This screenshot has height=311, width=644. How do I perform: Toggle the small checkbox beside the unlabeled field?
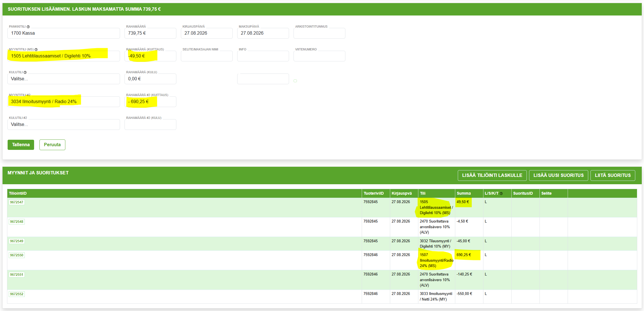click(x=295, y=81)
